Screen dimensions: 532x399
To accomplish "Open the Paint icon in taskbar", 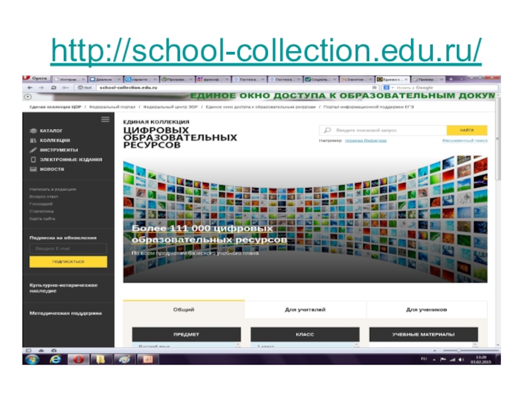I will click(124, 359).
